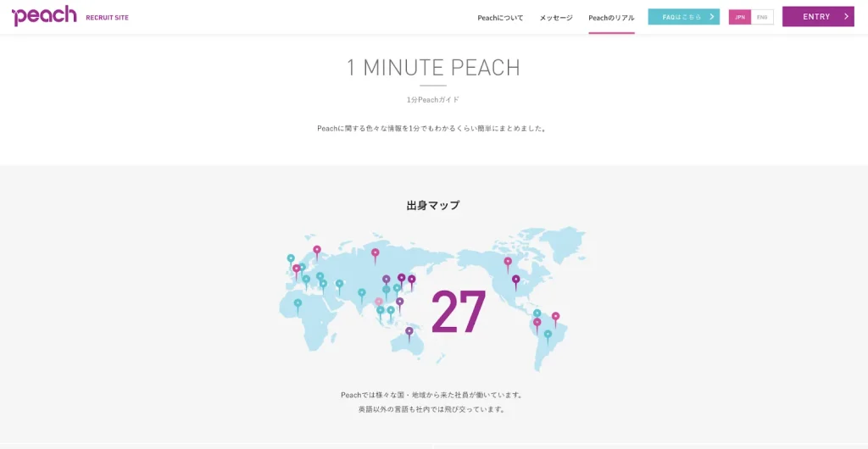This screenshot has width=868, height=449.
Task: Click the purple pin on Mongolia
Action: click(387, 281)
